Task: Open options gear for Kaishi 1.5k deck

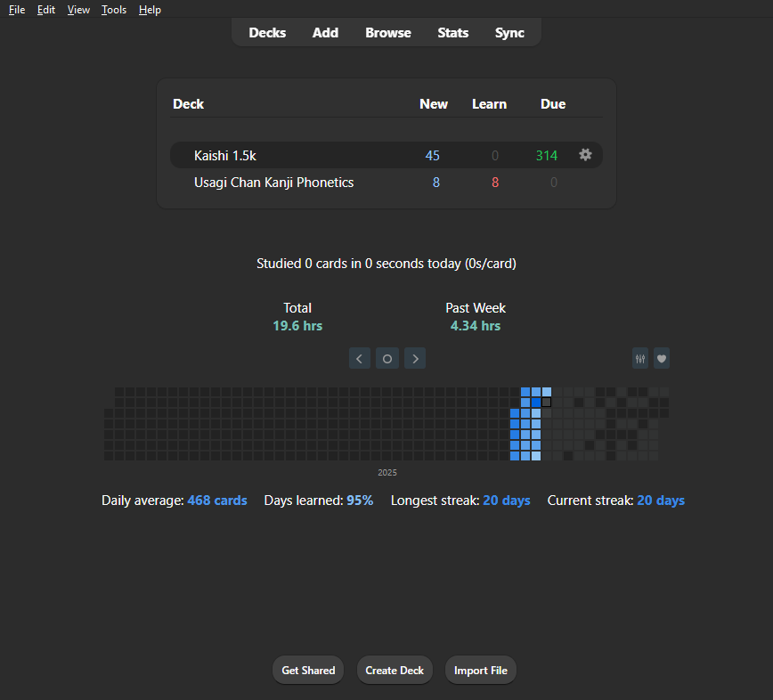Action: pyautogui.click(x=585, y=155)
